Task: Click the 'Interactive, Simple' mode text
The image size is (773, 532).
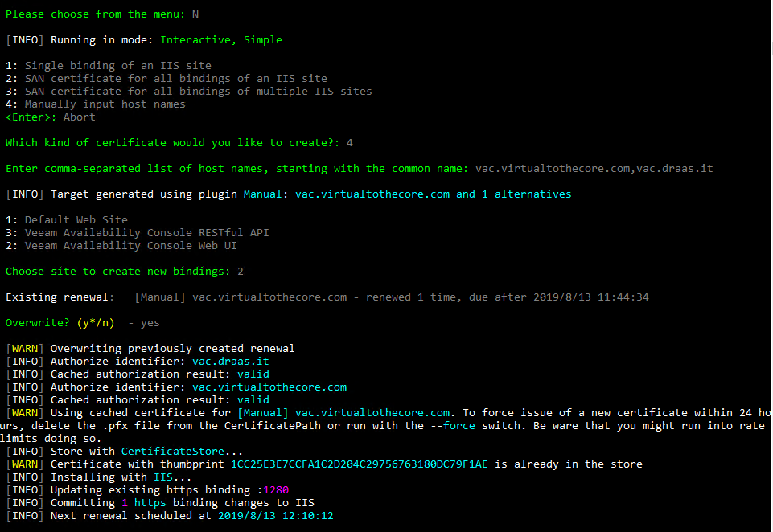Action: coord(221,40)
